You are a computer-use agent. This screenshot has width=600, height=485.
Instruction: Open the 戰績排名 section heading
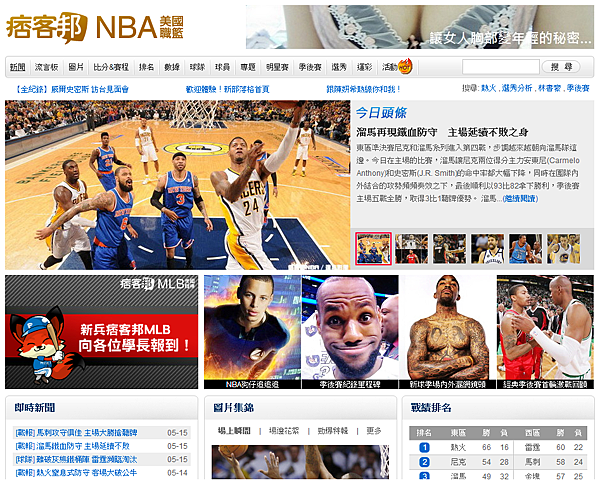[431, 408]
